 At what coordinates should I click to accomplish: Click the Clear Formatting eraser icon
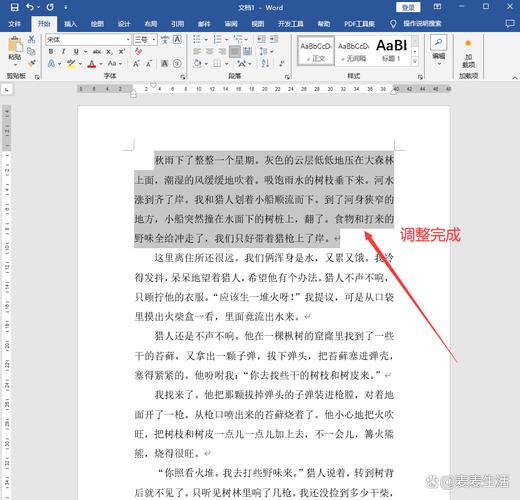(x=138, y=51)
